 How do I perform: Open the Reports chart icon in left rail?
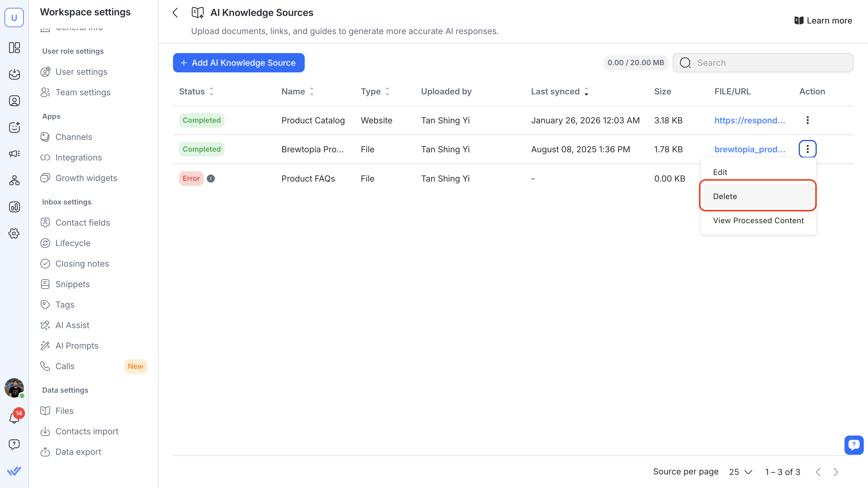coord(14,207)
